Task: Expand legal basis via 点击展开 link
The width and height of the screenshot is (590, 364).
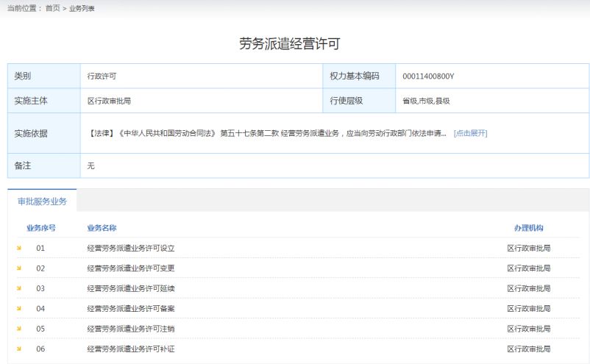Action: click(x=470, y=133)
